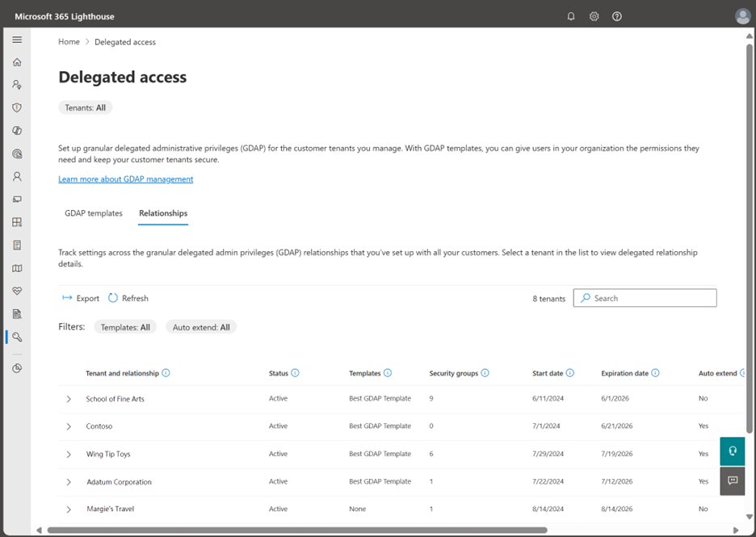756x537 pixels.
Task: Select the Relationships tab
Action: (163, 213)
